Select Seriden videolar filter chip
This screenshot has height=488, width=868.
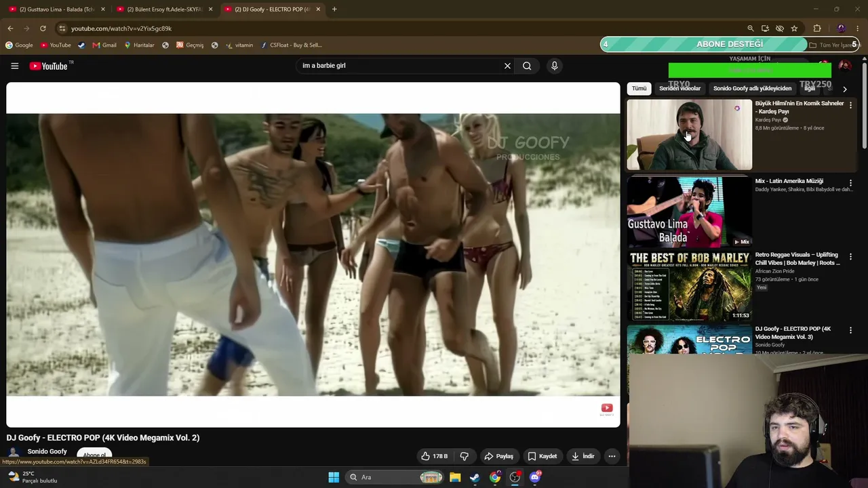click(680, 88)
